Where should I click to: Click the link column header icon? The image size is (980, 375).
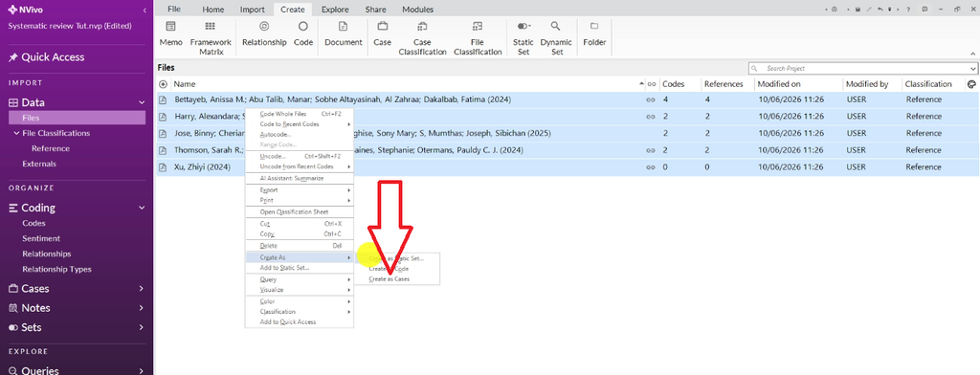pos(651,84)
